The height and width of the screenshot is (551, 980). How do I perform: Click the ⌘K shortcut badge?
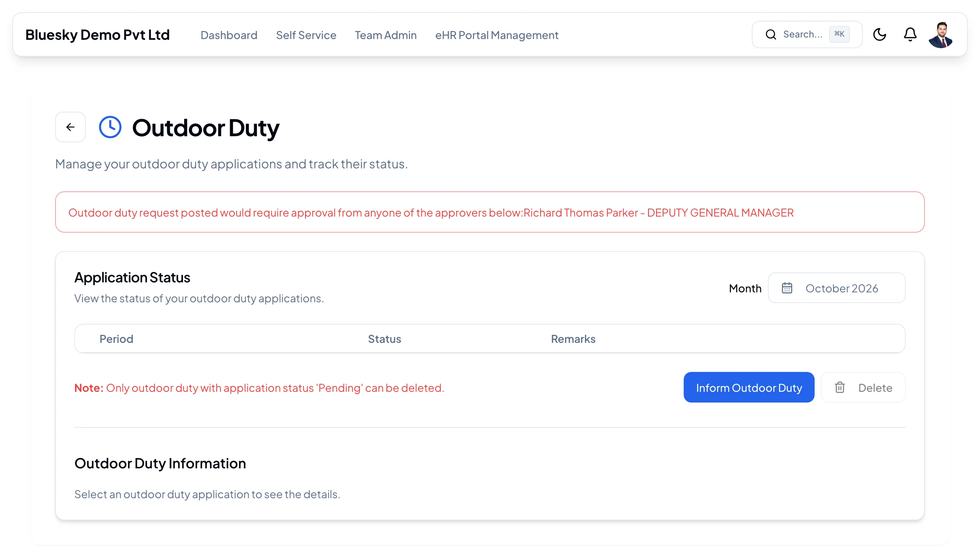coord(839,34)
